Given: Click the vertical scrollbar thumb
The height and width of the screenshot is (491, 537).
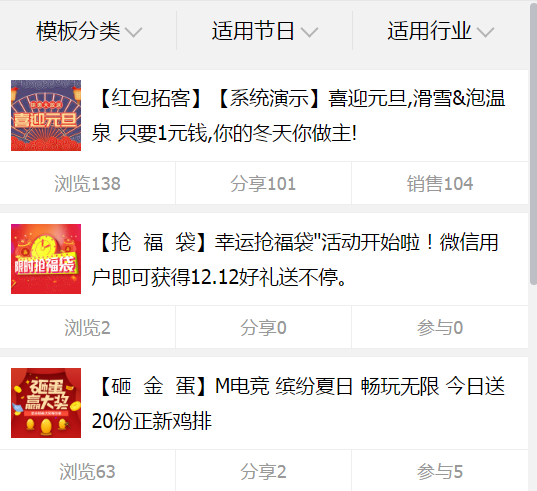Looking at the screenshot, I should pyautogui.click(x=533, y=144).
